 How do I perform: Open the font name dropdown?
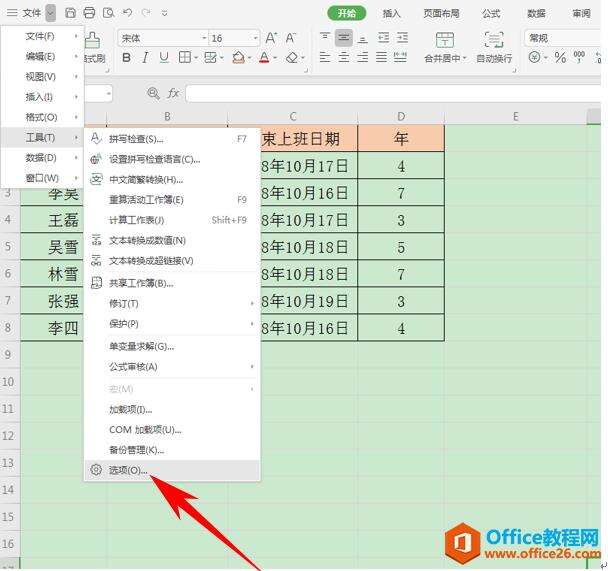click(x=204, y=38)
